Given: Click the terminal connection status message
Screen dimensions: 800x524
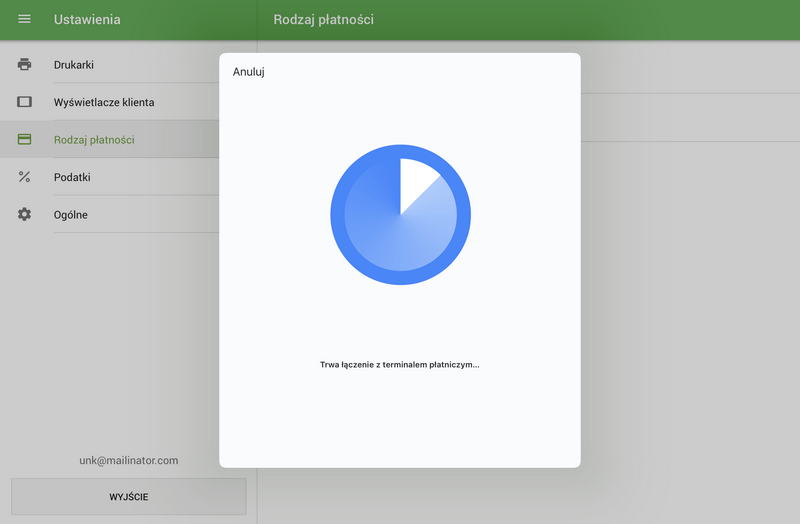Looking at the screenshot, I should tap(399, 365).
